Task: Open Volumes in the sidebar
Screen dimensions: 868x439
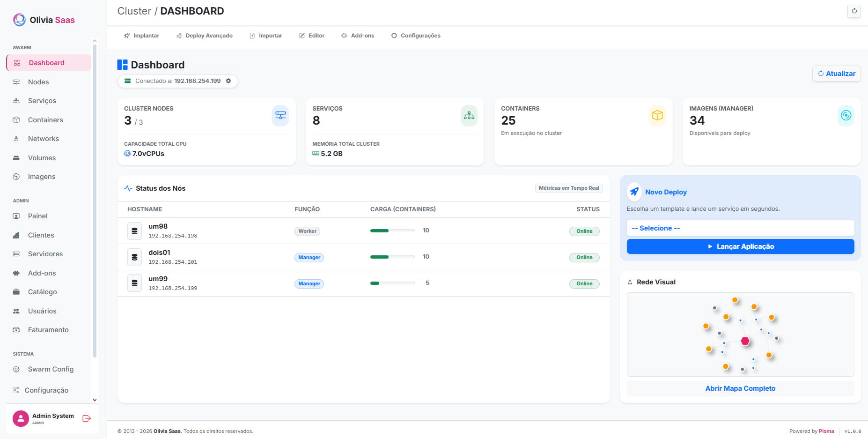Action: (49, 158)
